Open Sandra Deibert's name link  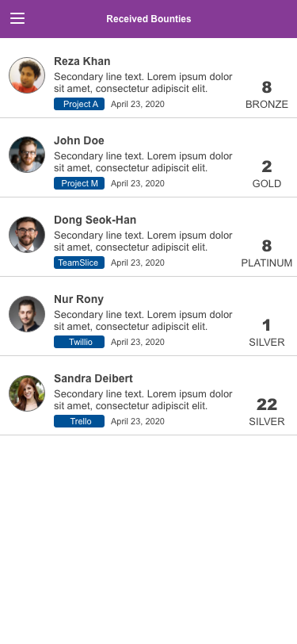pos(93,378)
